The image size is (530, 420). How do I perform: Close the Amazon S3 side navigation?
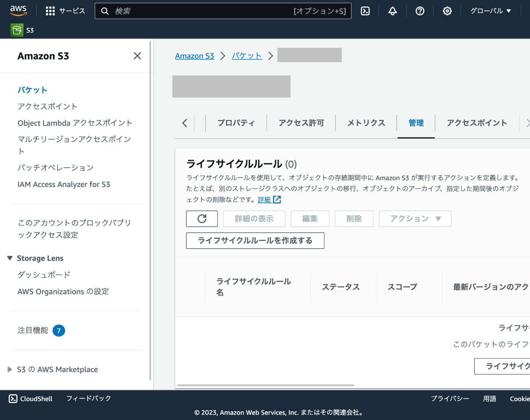coord(137,56)
